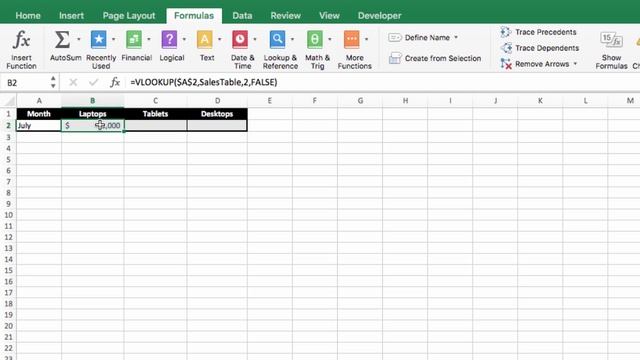Click the Tablets header cell
This screenshot has width=640, height=360.
pyautogui.click(x=156, y=114)
